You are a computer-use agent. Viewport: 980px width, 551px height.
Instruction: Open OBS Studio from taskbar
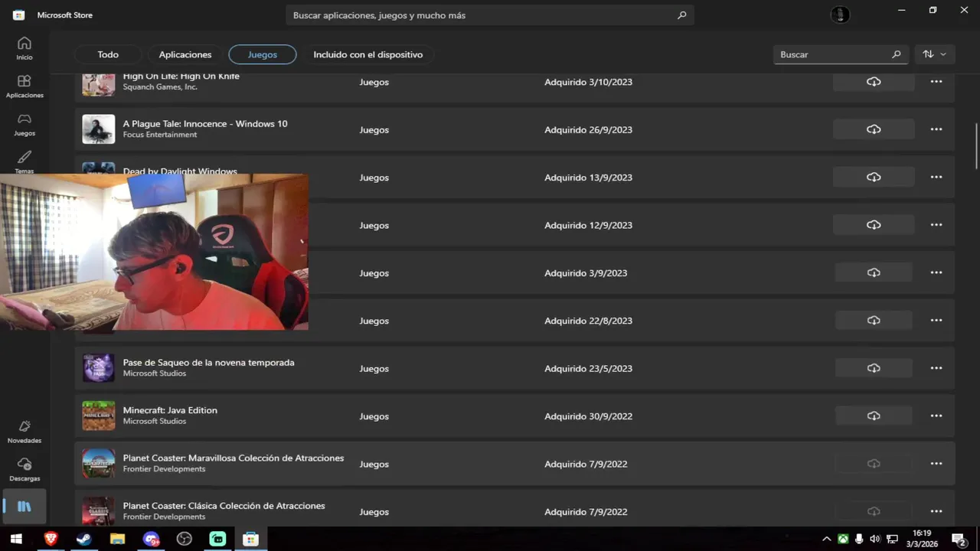(x=184, y=539)
